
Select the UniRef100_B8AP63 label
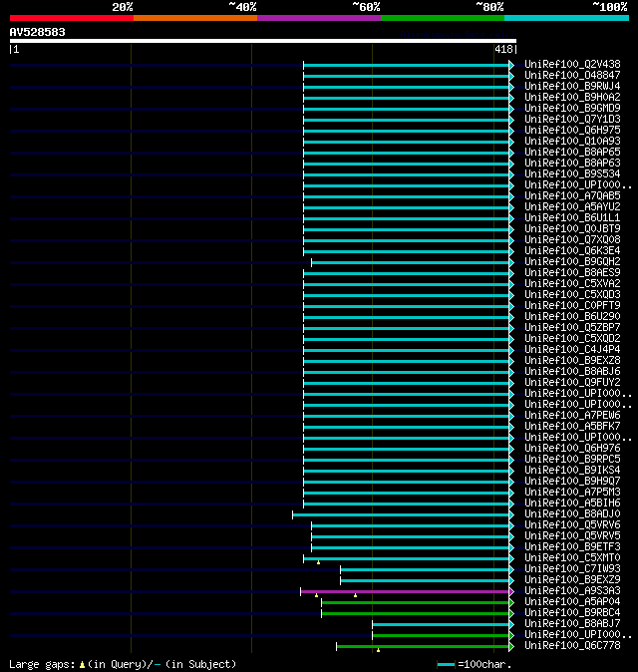point(572,163)
